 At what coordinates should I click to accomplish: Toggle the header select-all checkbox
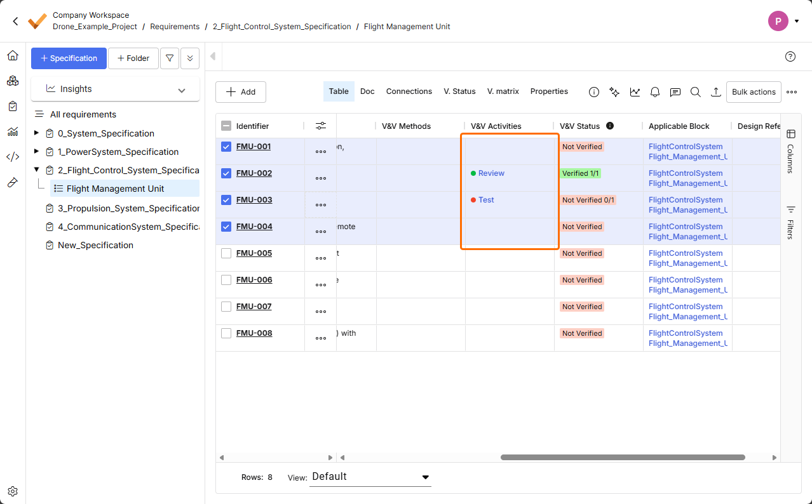click(x=226, y=126)
